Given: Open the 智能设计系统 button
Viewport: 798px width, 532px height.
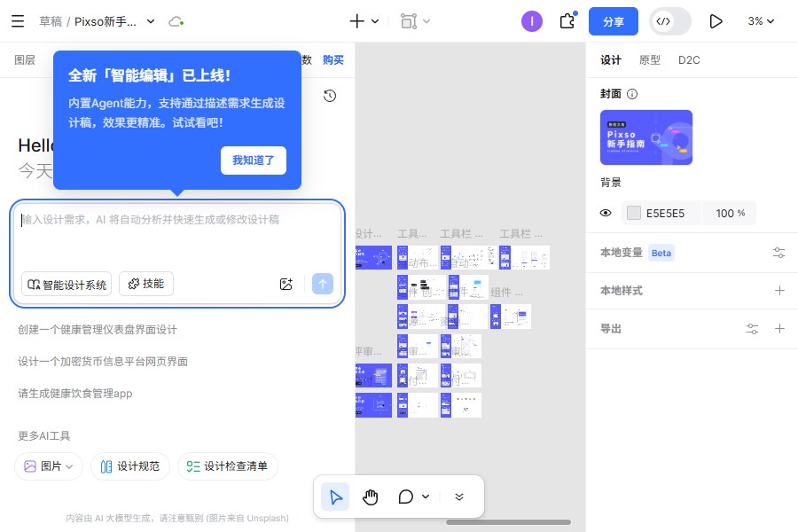Looking at the screenshot, I should [66, 284].
